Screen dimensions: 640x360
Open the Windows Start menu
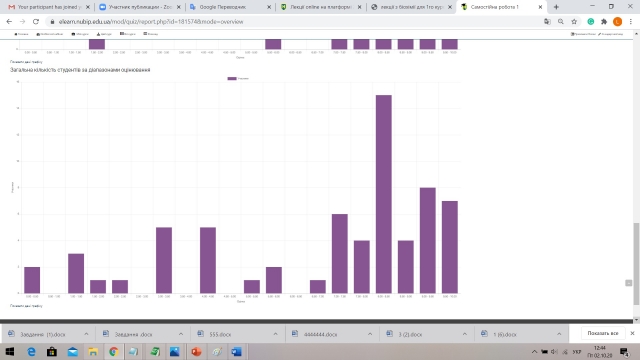pos(10,351)
